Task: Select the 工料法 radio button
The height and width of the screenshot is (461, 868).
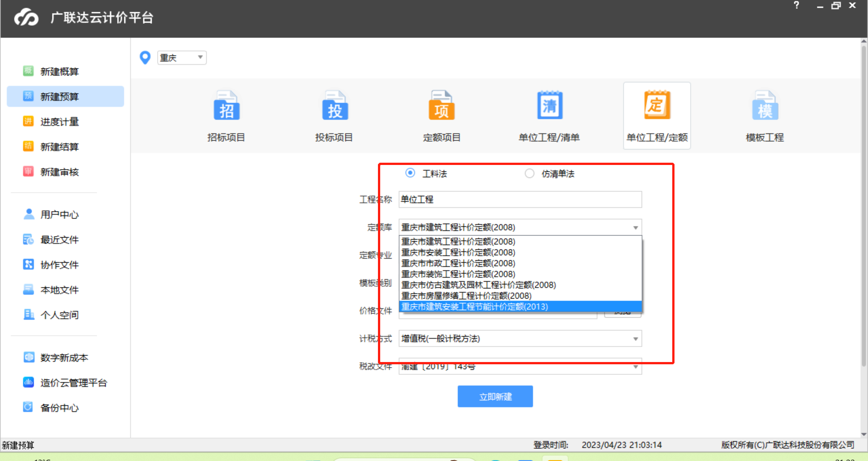Action: coord(410,173)
